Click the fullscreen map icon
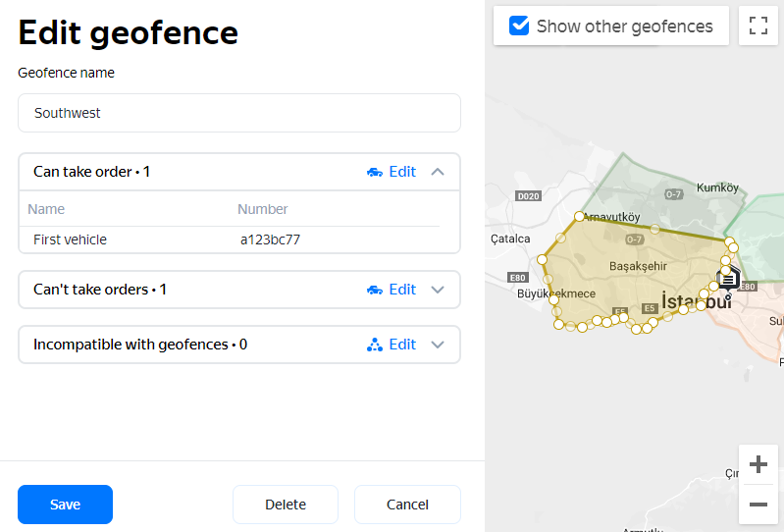Image resolution: width=784 pixels, height=532 pixels. [x=758, y=26]
